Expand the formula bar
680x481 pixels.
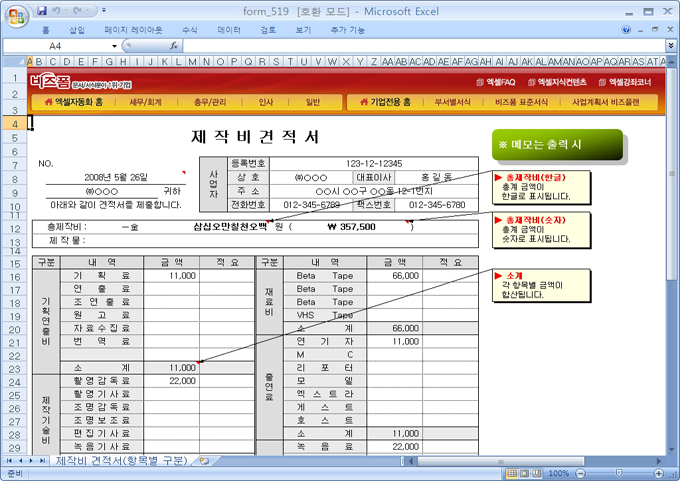(670, 46)
